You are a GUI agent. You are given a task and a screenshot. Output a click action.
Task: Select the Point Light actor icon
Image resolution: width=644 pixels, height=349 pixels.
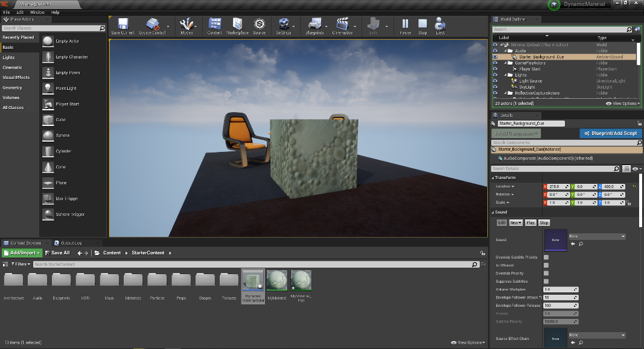coord(48,88)
